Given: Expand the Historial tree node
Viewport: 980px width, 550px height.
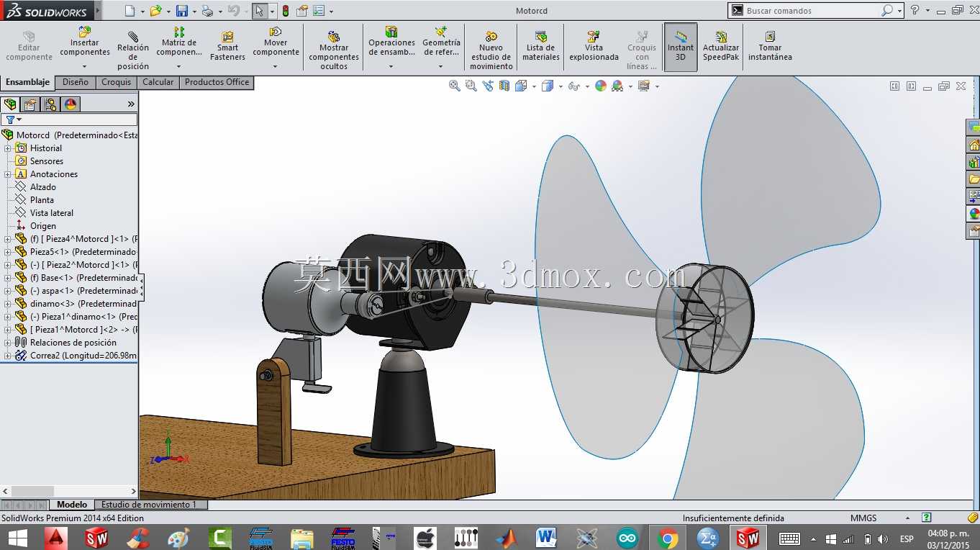Looking at the screenshot, I should tap(8, 148).
